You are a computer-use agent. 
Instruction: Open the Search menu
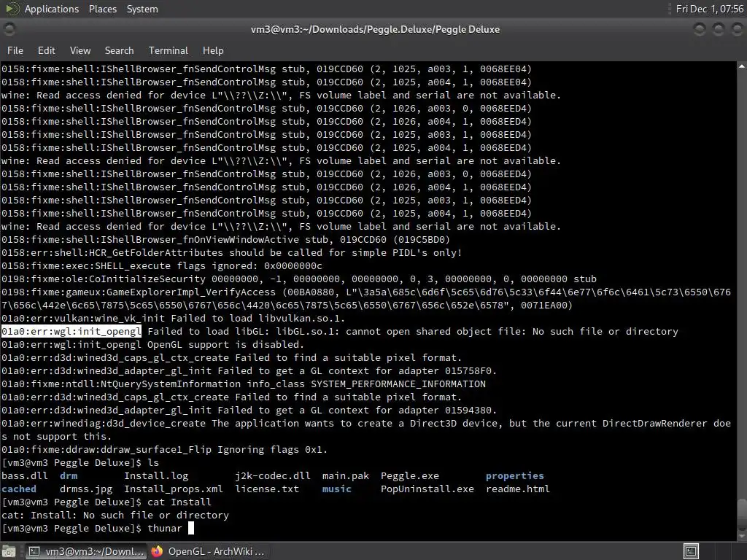pos(119,50)
